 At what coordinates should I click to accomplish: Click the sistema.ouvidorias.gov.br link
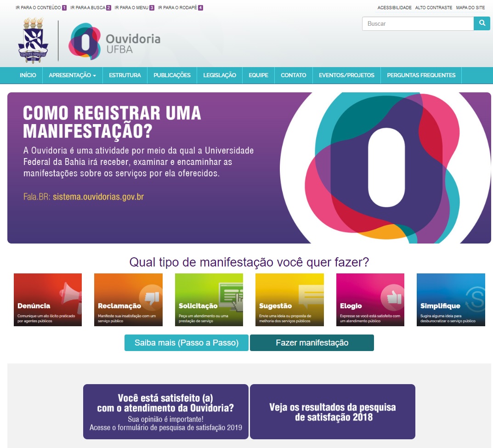98,197
